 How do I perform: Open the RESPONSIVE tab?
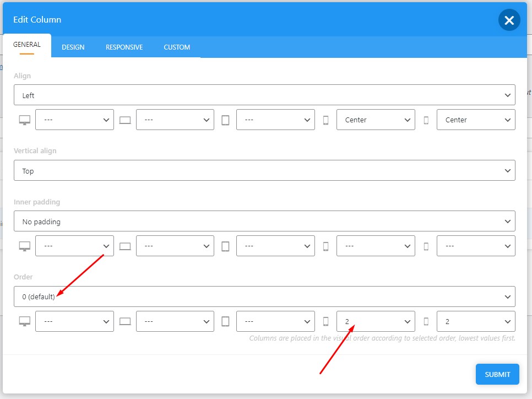[124, 47]
